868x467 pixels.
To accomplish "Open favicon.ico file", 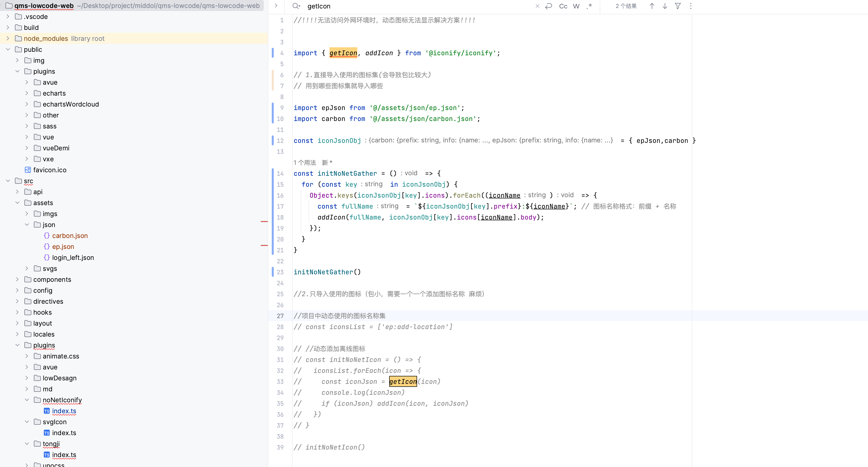I will click(50, 170).
